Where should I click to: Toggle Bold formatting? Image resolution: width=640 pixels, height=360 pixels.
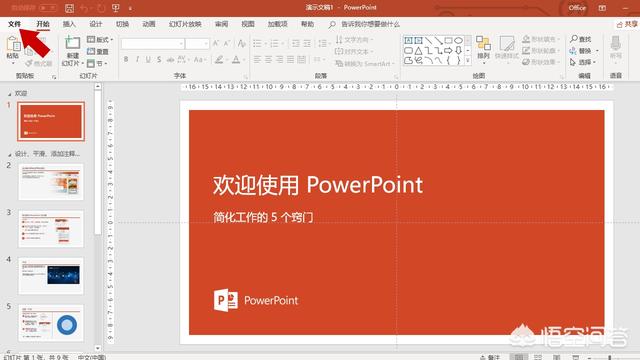coord(126,60)
